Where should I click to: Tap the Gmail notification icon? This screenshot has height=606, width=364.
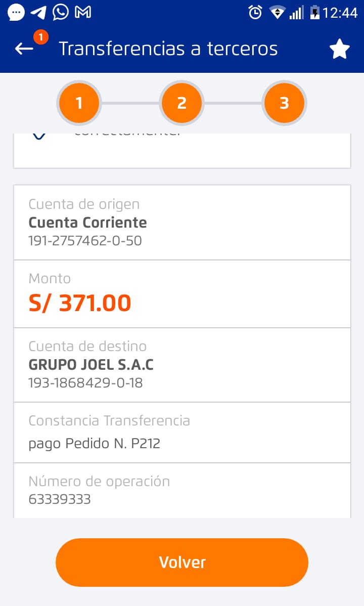[x=82, y=12]
